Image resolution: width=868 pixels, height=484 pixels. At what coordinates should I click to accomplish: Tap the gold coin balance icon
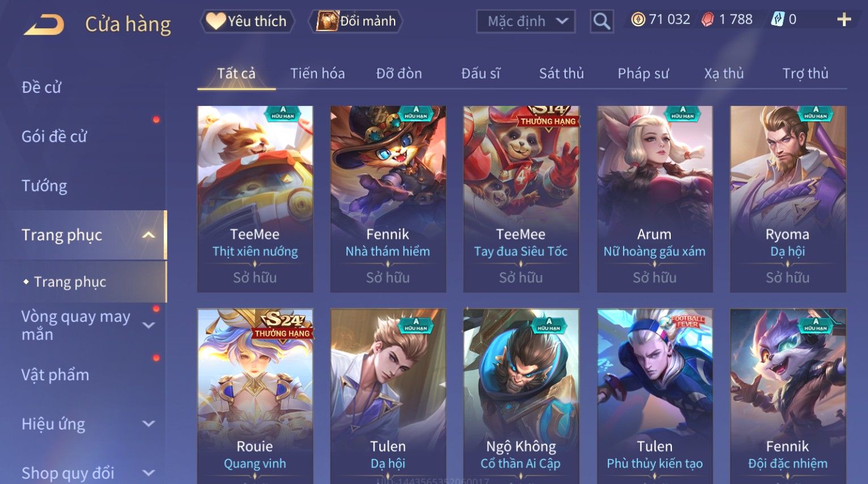coord(638,20)
